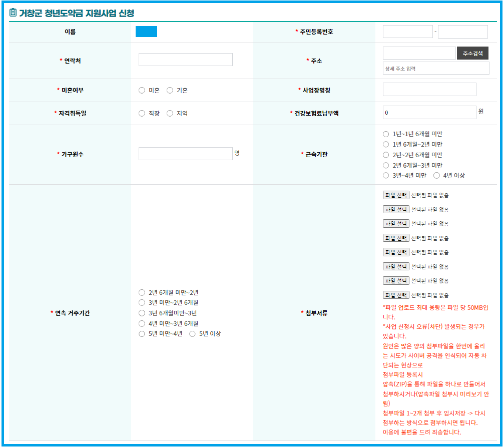
Task: Click the 가구원수 household members field
Action: (x=185, y=153)
